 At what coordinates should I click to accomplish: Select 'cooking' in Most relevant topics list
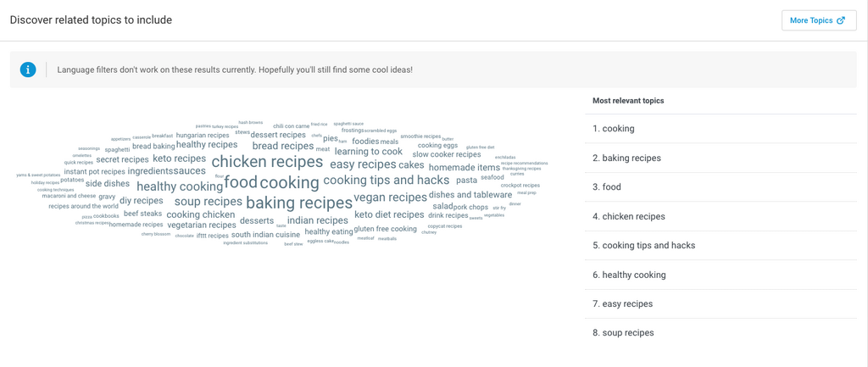[618, 129]
